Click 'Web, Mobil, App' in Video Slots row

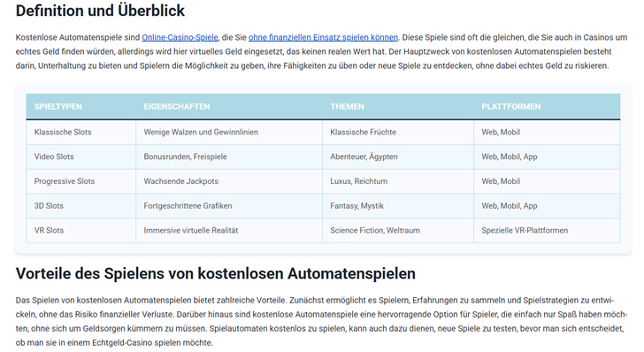coord(547,157)
